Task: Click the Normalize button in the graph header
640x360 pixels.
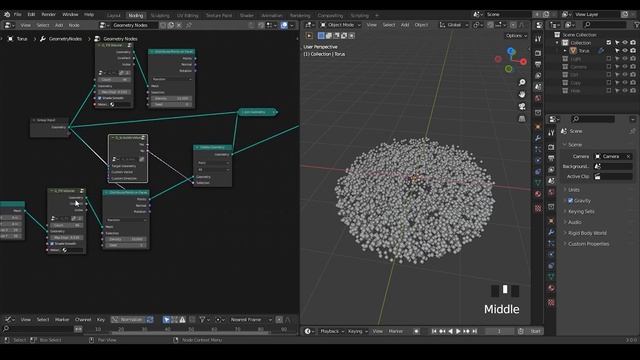Action: 128,320
